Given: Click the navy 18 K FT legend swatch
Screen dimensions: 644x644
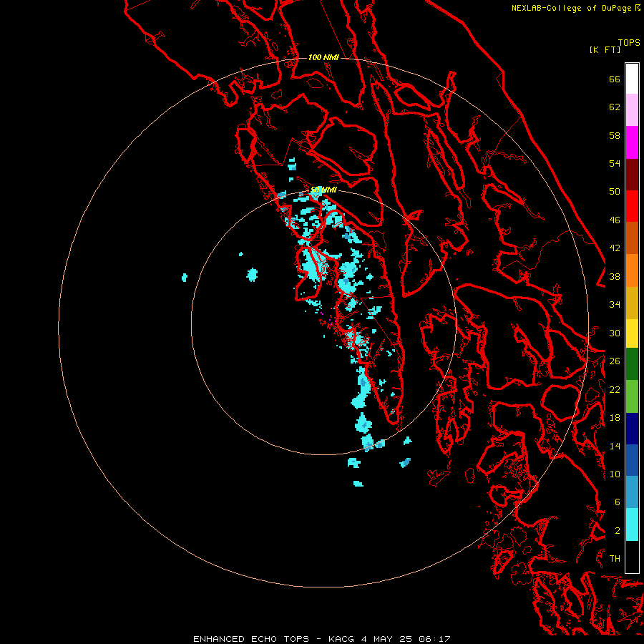Looking at the screenshot, I should (632, 429).
